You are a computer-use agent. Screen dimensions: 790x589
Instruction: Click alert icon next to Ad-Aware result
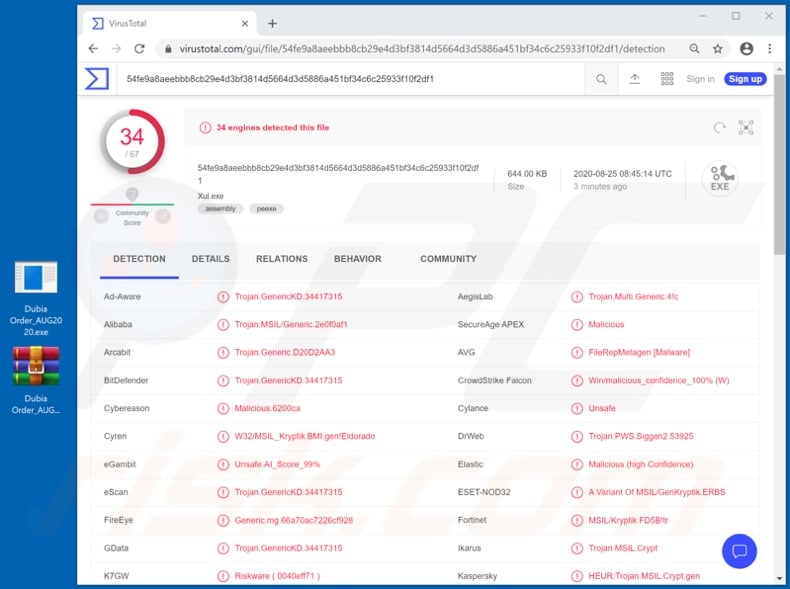click(223, 297)
